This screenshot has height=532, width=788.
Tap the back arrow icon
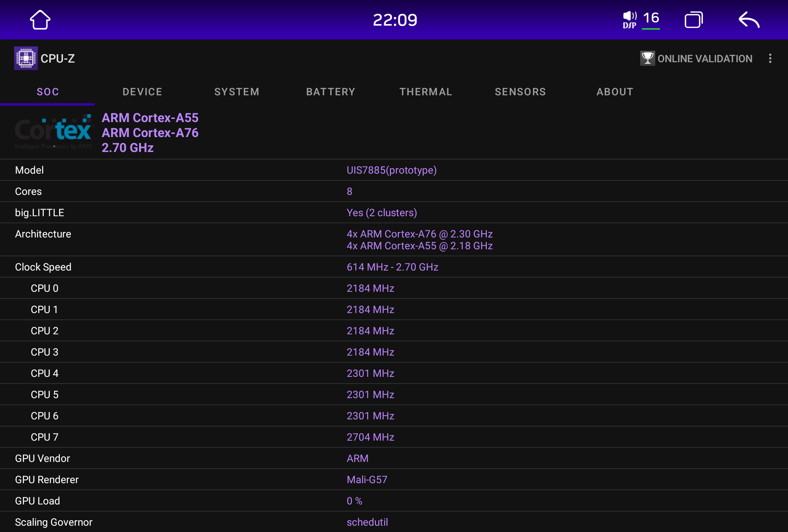(x=749, y=20)
